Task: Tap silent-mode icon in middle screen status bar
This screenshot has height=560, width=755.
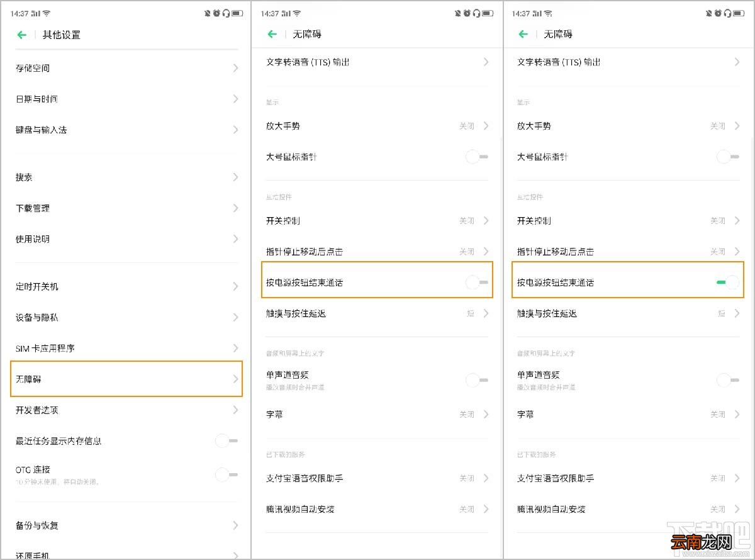Action: [458, 13]
